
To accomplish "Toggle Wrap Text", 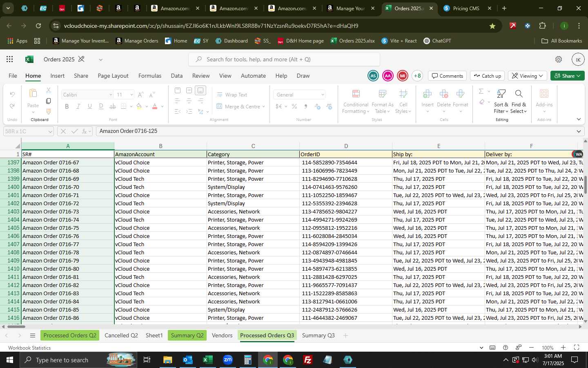I will tap(232, 95).
